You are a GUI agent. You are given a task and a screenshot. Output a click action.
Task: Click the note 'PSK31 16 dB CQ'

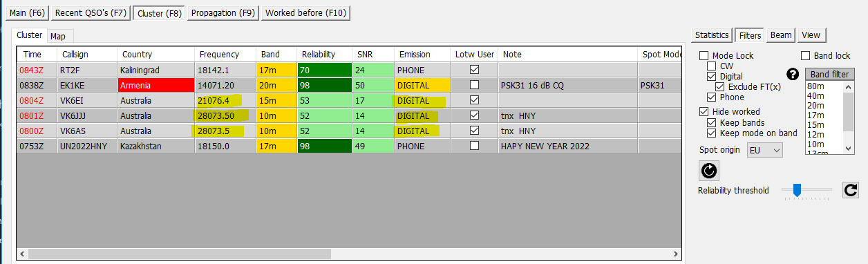tap(567, 85)
